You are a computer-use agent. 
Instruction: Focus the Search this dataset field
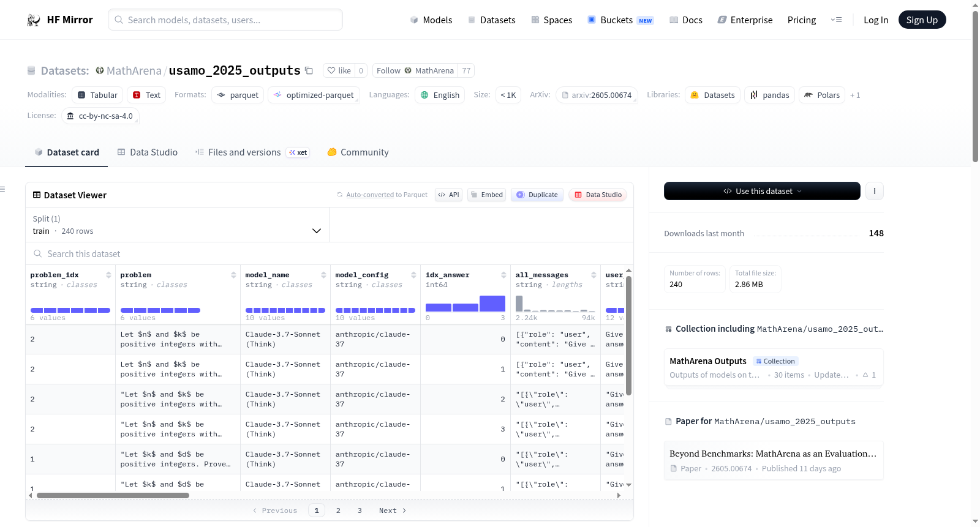pos(329,254)
